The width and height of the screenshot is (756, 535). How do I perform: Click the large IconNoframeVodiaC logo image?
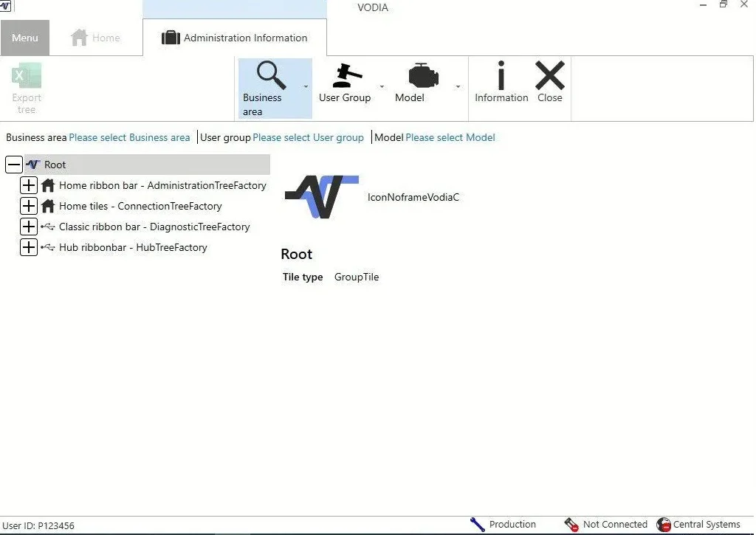[322, 196]
